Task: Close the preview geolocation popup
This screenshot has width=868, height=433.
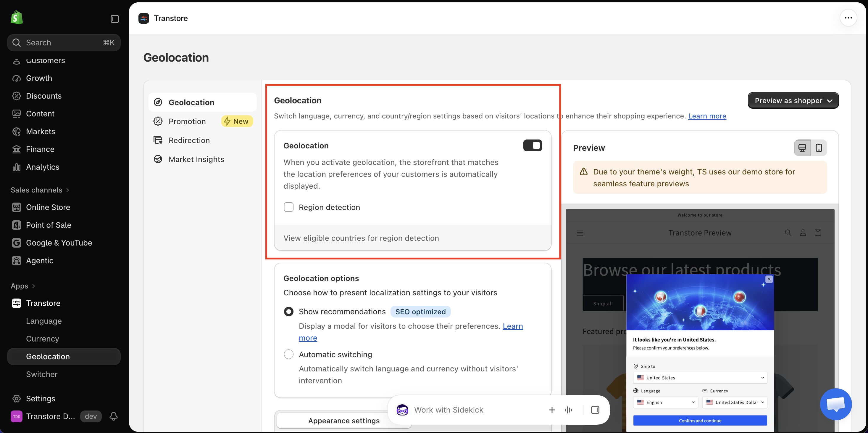Action: tap(769, 279)
